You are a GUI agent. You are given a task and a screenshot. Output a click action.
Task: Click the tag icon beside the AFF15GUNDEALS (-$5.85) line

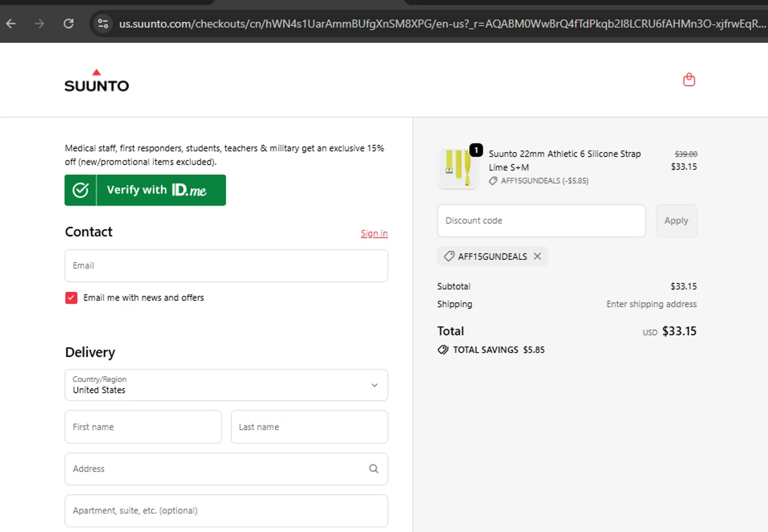pos(493,181)
